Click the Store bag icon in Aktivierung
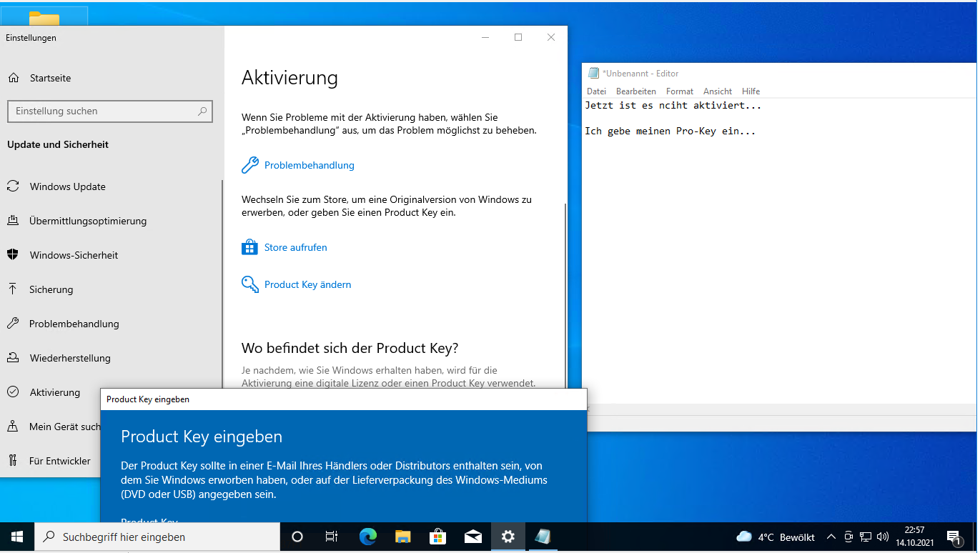The height and width of the screenshot is (553, 980). (x=249, y=247)
